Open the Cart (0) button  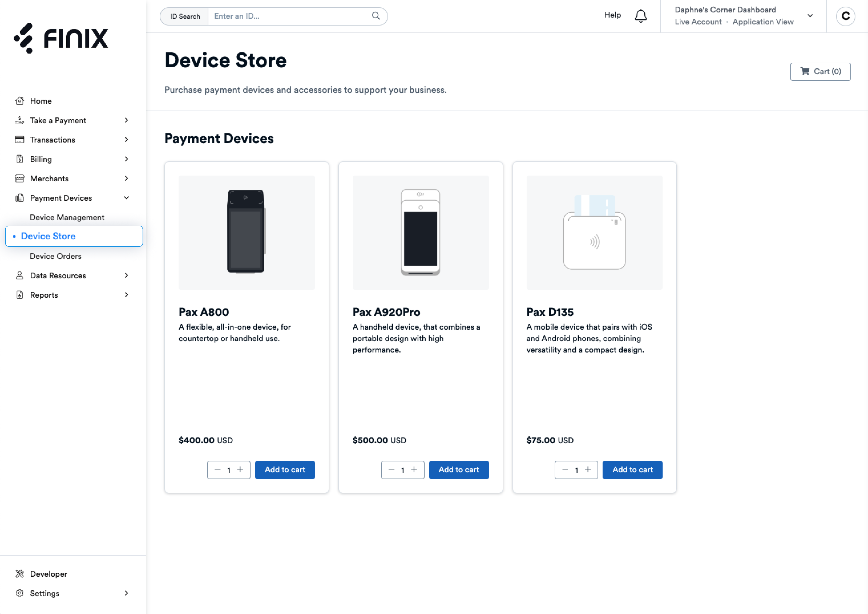point(820,71)
